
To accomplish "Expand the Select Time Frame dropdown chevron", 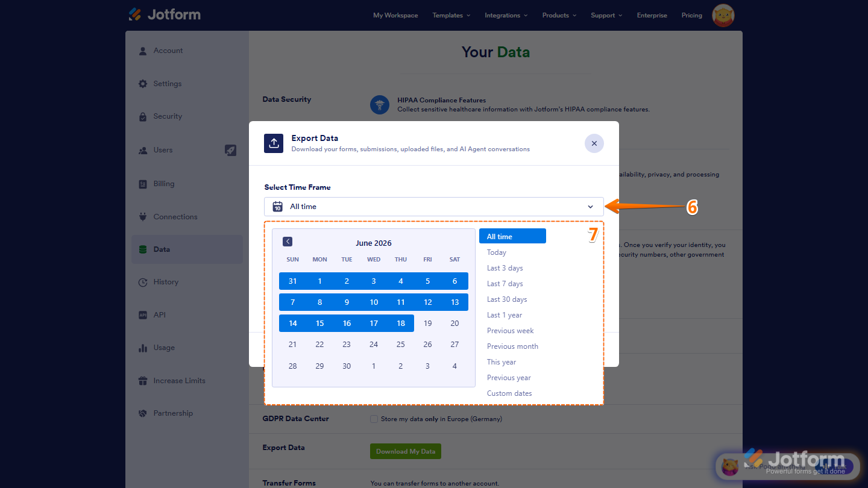I will [590, 207].
